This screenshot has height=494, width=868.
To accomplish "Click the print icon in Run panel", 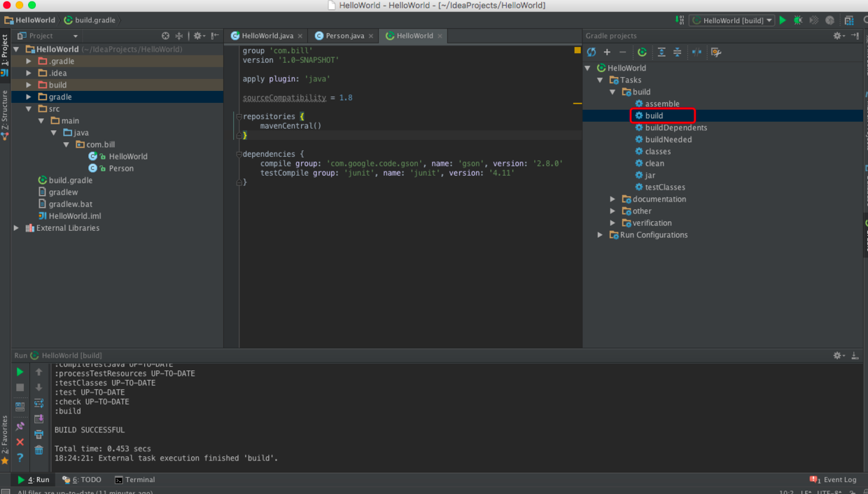I will (x=39, y=435).
